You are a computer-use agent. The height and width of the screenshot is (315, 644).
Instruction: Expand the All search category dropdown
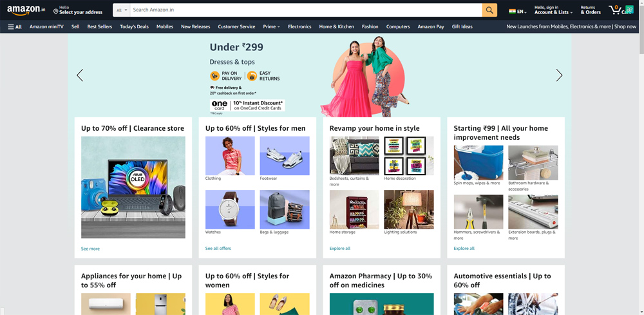pos(121,10)
